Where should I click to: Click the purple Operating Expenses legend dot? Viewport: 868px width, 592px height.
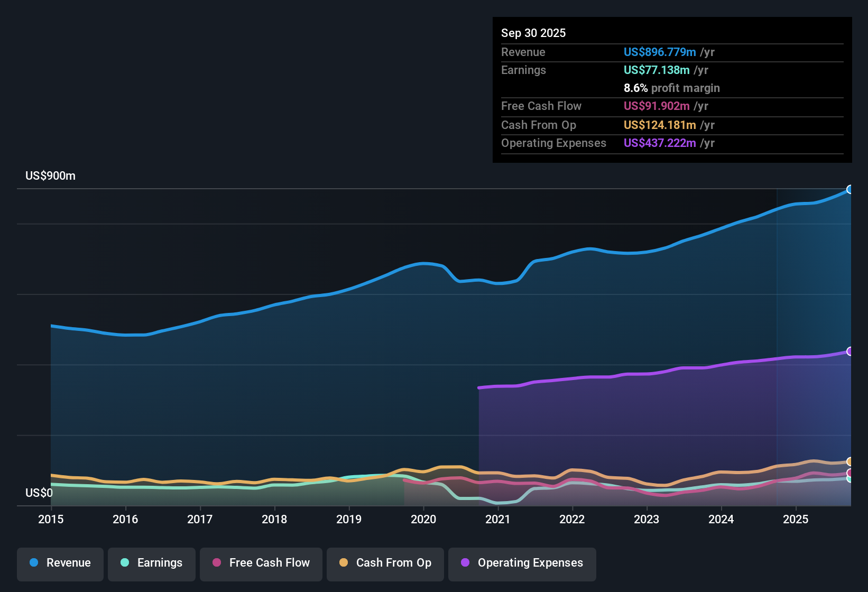coord(465,563)
